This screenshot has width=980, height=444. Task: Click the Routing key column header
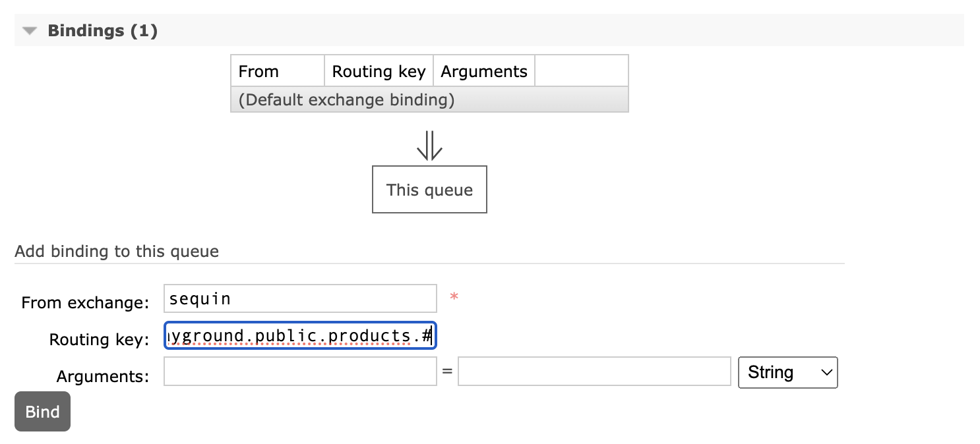(x=379, y=70)
